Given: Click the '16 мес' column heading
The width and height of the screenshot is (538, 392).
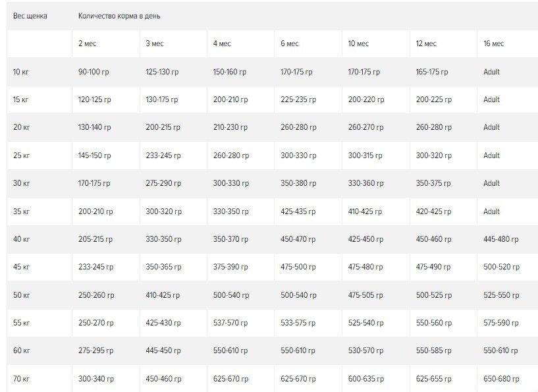Looking at the screenshot, I should 493,43.
